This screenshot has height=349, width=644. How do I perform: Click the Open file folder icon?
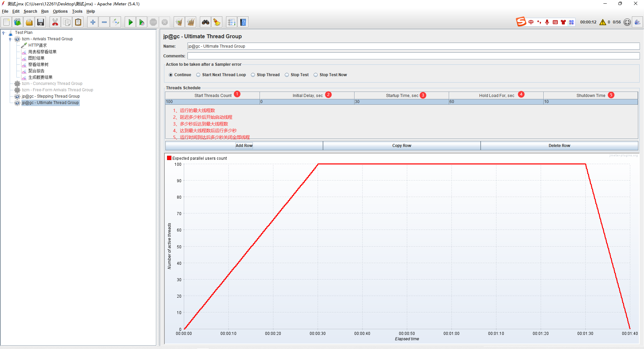point(29,22)
